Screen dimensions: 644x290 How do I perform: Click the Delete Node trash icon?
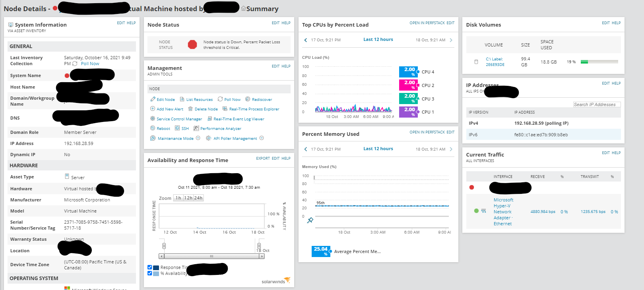[x=190, y=108]
